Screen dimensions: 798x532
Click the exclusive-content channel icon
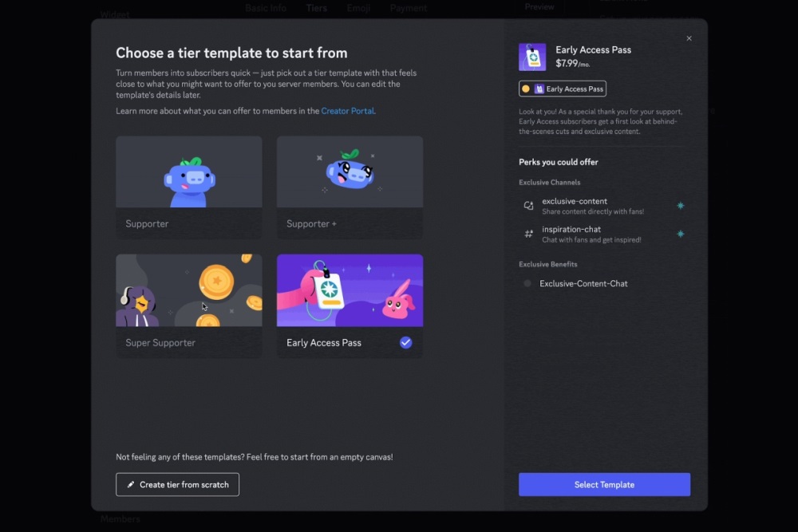[529, 206]
